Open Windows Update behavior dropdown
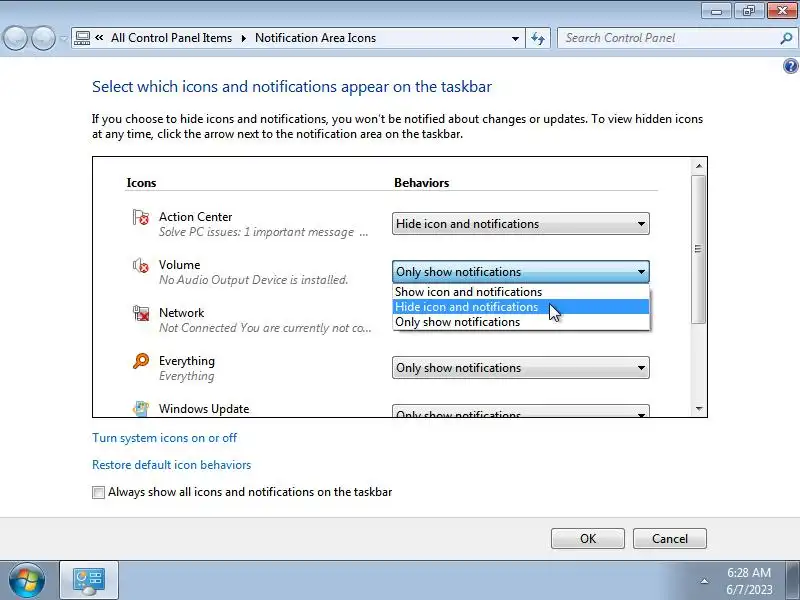The height and width of the screenshot is (600, 800). (x=520, y=411)
